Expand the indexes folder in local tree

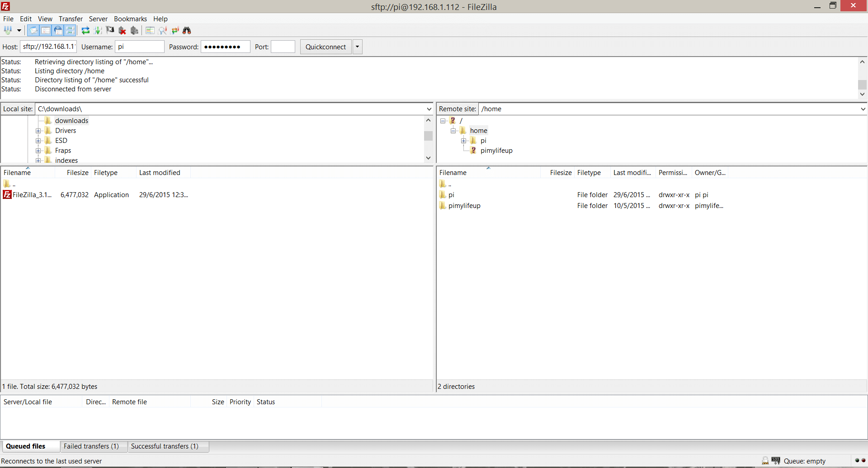click(x=38, y=161)
